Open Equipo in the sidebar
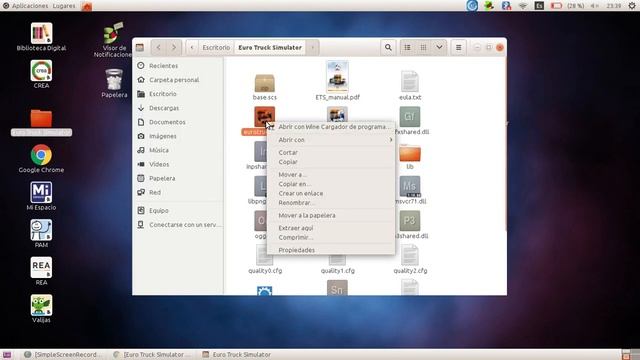Screen dimensions: 640x360 (178, 211)
